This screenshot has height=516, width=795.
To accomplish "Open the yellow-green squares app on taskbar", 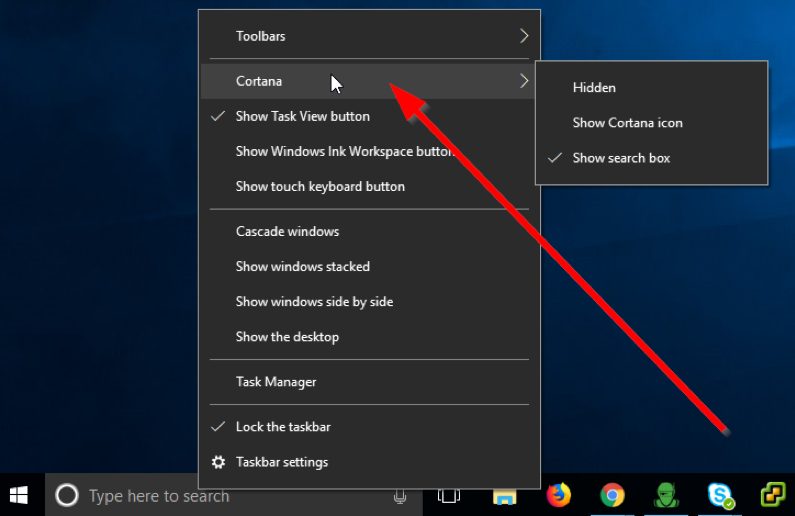I will [773, 494].
